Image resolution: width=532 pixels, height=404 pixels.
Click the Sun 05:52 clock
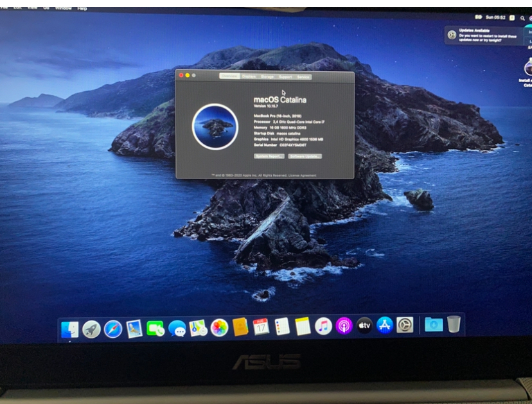[495, 17]
